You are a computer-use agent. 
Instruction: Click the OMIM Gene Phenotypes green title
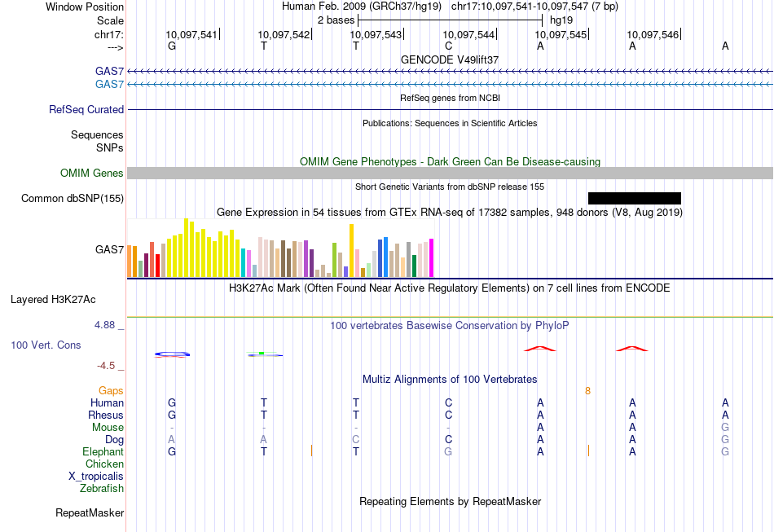coord(451,161)
